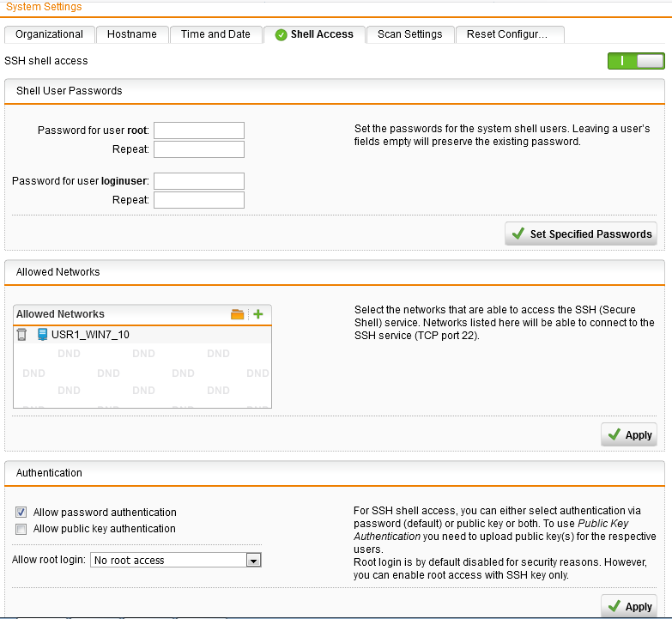Viewport: 672px width, 619px height.
Task: Open the Organizational tab
Action: tap(49, 34)
